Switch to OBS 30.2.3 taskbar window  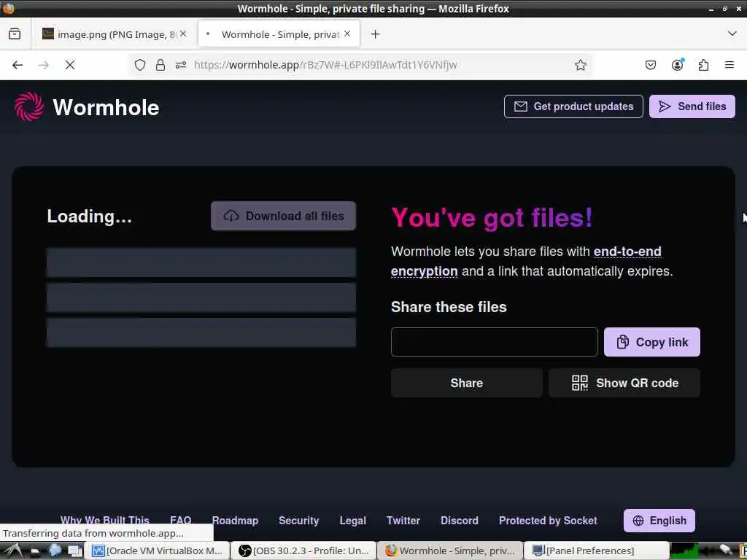(x=305, y=551)
